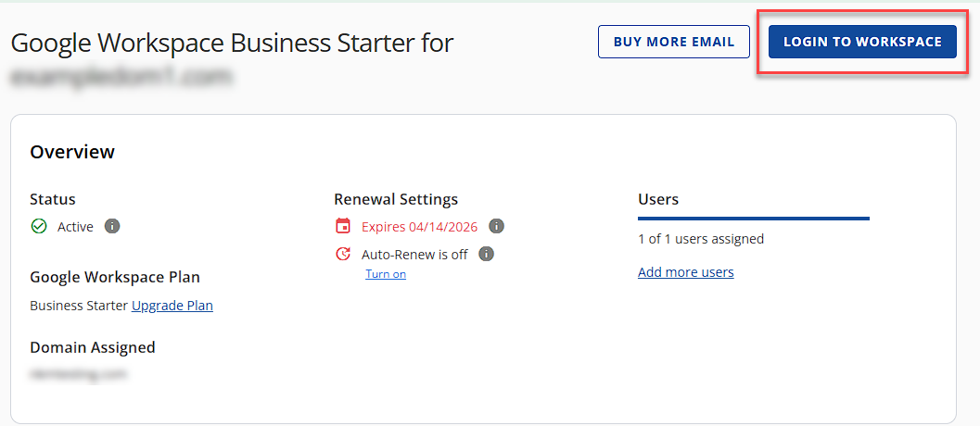Click the Auto-Renew circular arrow icon

(x=343, y=254)
